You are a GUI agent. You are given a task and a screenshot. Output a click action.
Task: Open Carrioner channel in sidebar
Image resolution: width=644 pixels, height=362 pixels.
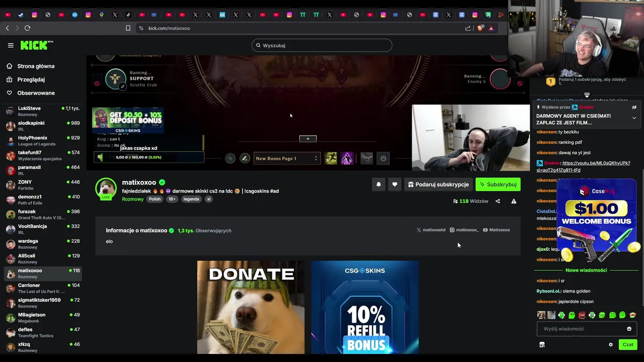43,288
